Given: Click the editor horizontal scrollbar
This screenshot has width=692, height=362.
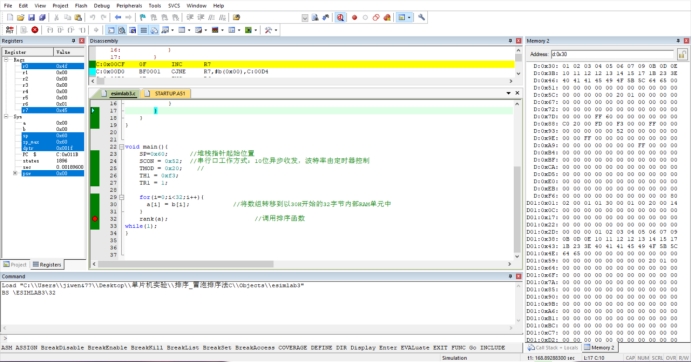Looking at the screenshot, I should coord(186,264).
